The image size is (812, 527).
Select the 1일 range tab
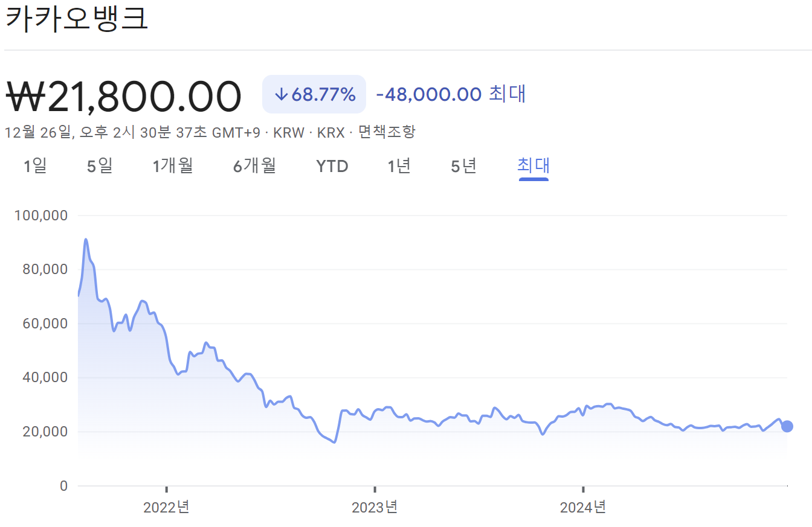pyautogui.click(x=35, y=166)
